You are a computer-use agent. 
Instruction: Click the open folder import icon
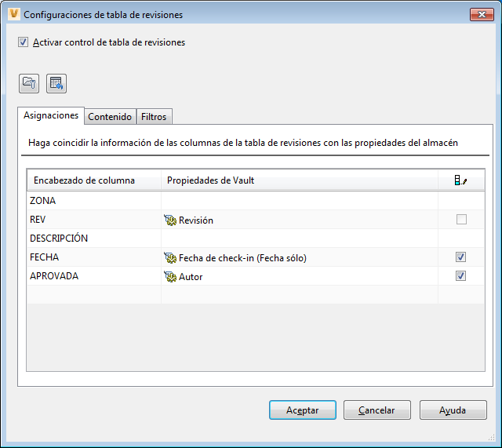click(29, 82)
